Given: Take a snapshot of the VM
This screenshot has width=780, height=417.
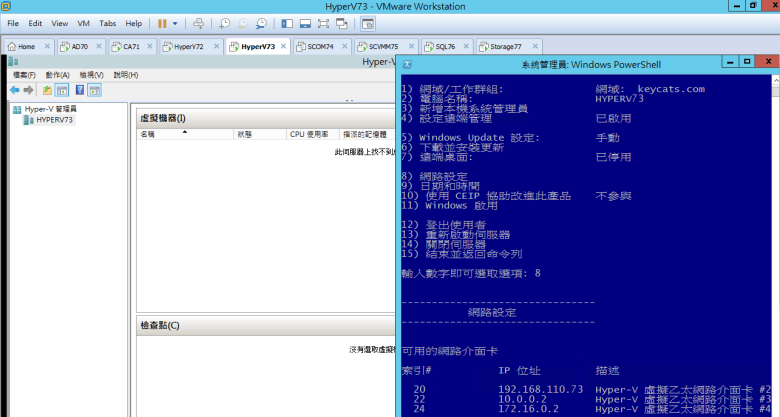Looking at the screenshot, I should 225,22.
